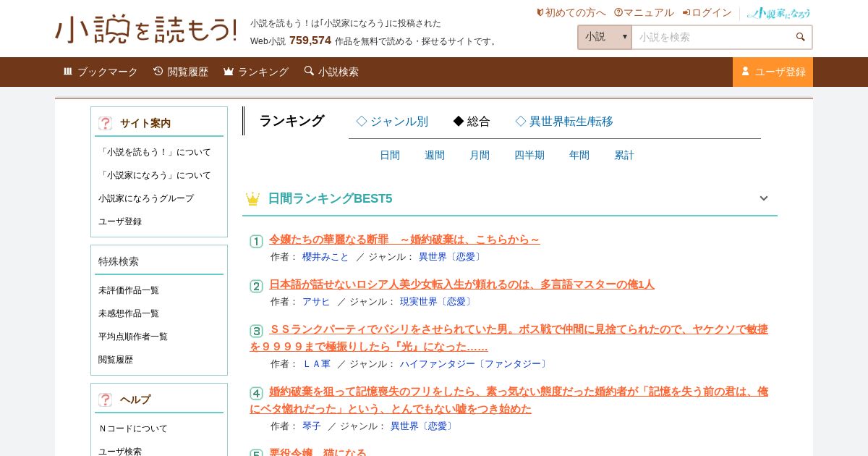Viewport: 868px width, 456px height.
Task: Open 未感想作品一覧 sidebar link
Action: [x=129, y=313]
